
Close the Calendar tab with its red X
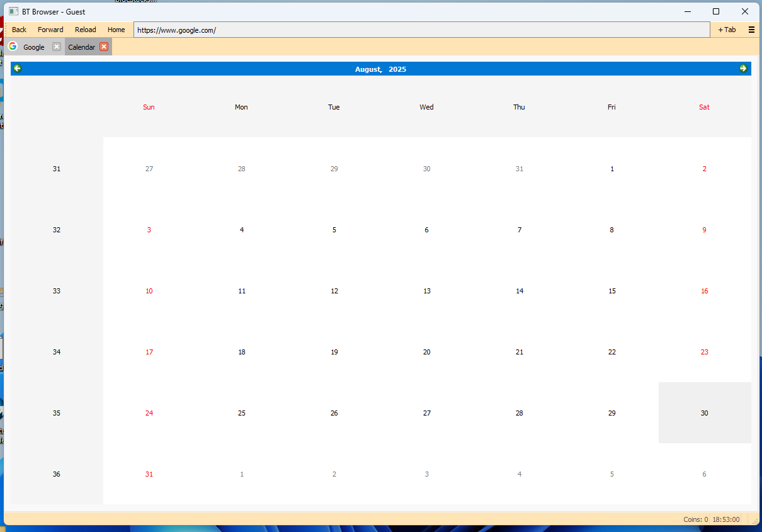click(x=104, y=47)
